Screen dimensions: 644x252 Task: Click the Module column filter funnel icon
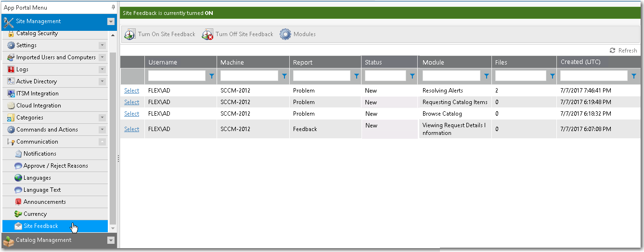tap(486, 76)
